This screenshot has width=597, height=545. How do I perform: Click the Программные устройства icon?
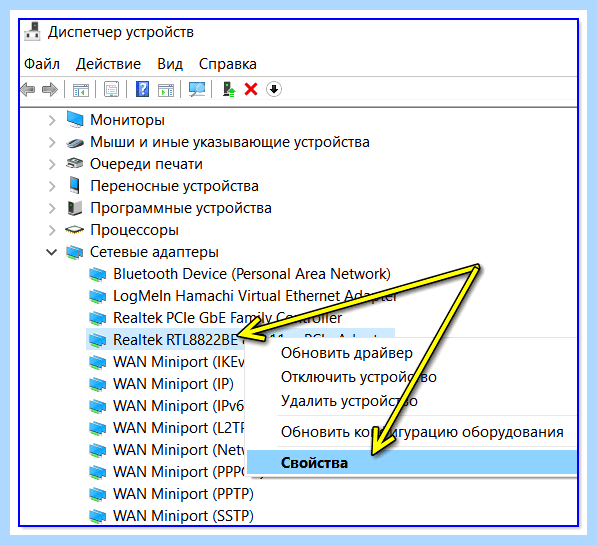75,208
